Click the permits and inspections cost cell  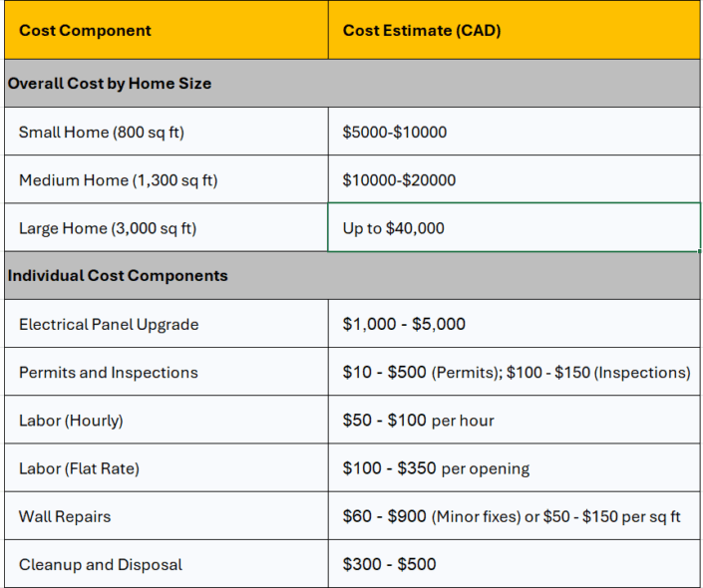[514, 372]
